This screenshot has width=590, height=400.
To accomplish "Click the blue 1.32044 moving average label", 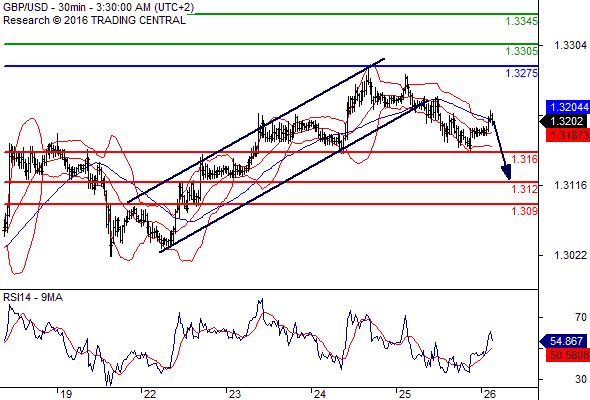I will coord(568,107).
